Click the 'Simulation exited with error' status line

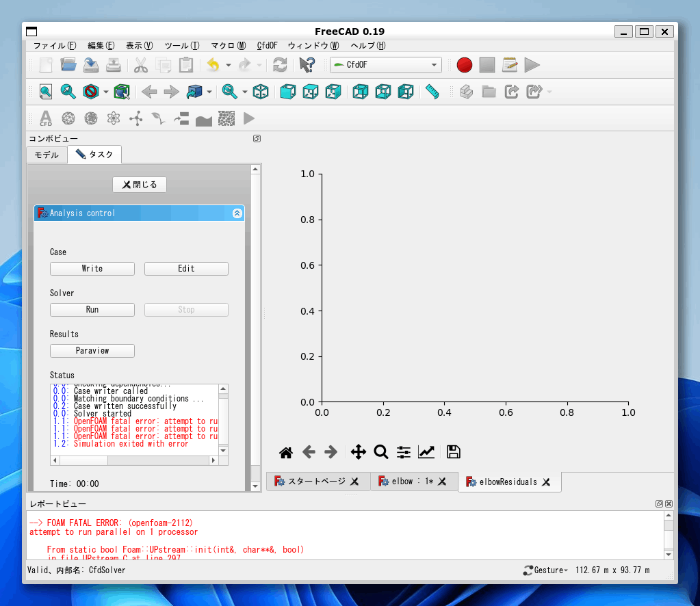131,444
